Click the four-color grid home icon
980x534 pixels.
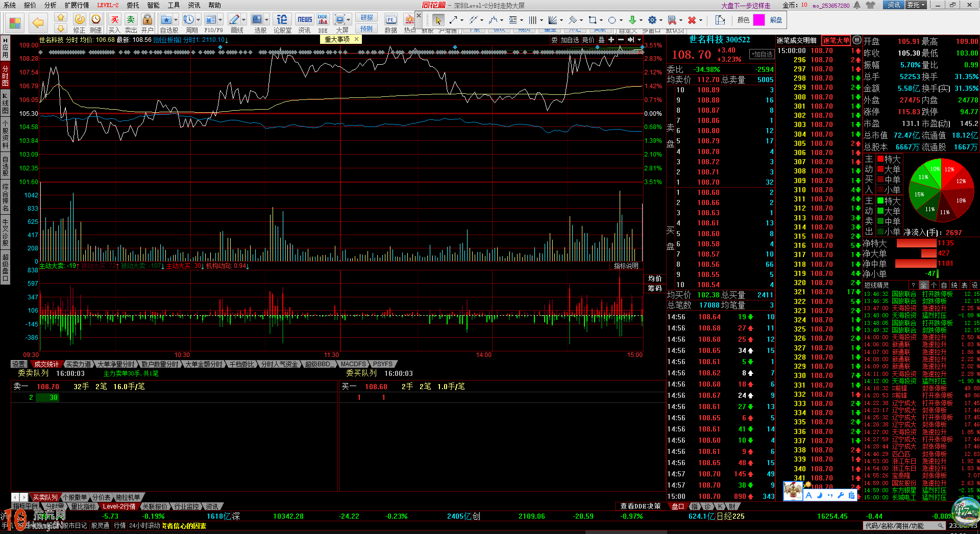point(15,23)
